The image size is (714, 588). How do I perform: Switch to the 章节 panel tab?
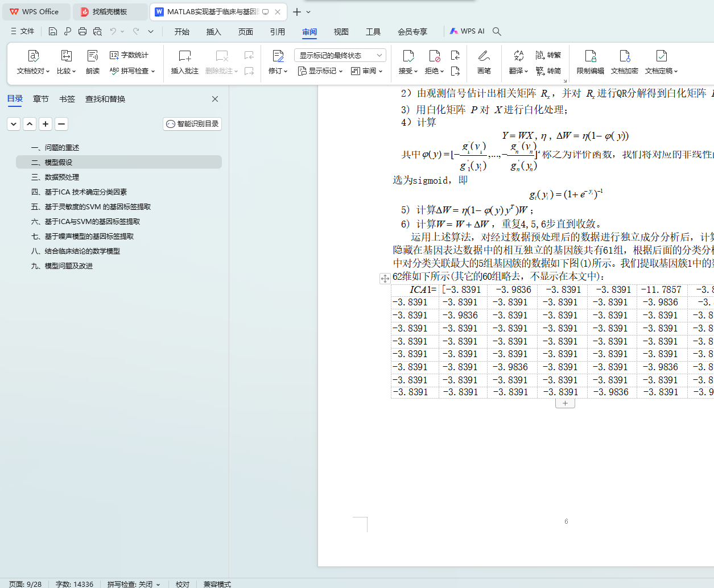click(x=41, y=99)
